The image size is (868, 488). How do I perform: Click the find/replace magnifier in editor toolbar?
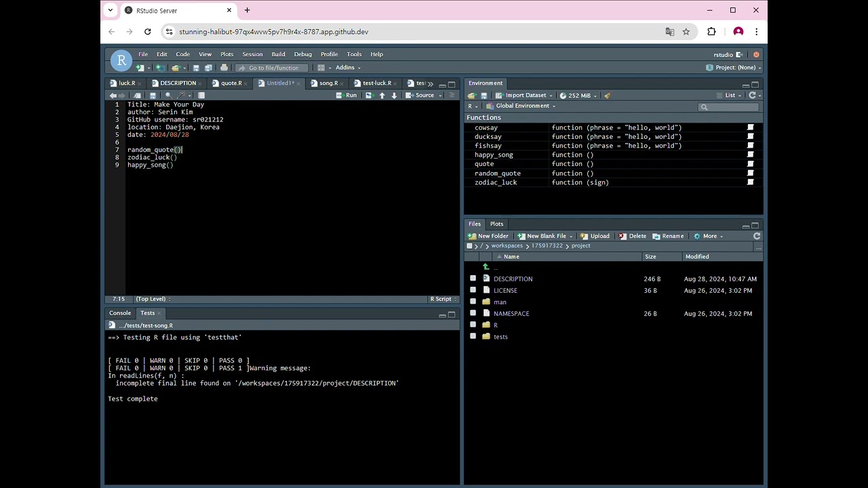(x=168, y=96)
